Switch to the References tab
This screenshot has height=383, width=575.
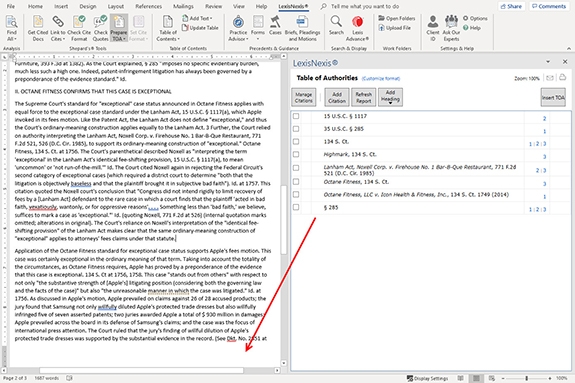[x=149, y=6]
